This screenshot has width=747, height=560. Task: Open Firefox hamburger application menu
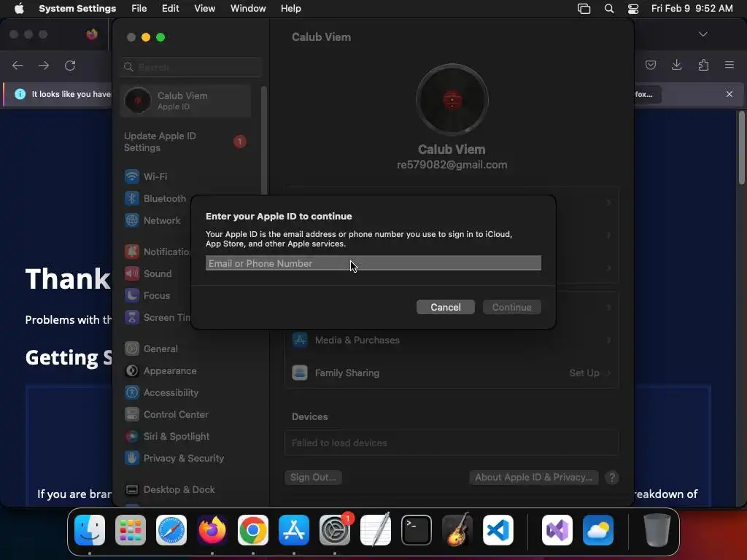tap(729, 65)
